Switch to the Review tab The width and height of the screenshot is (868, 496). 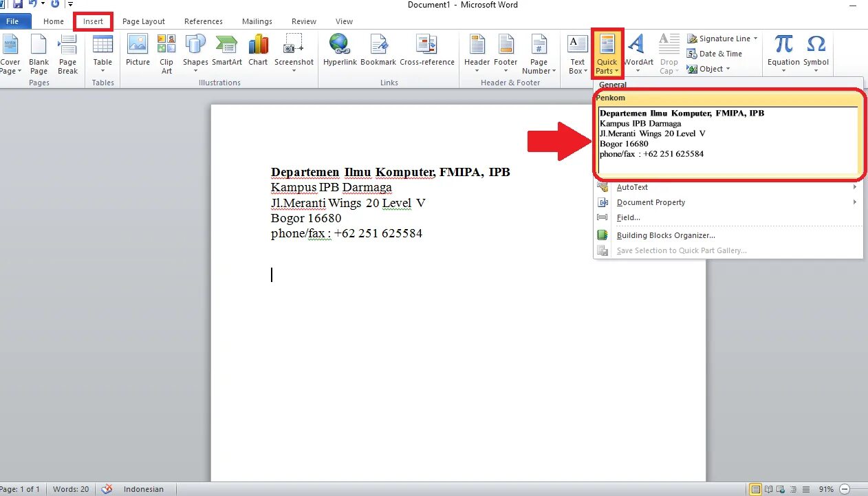304,21
